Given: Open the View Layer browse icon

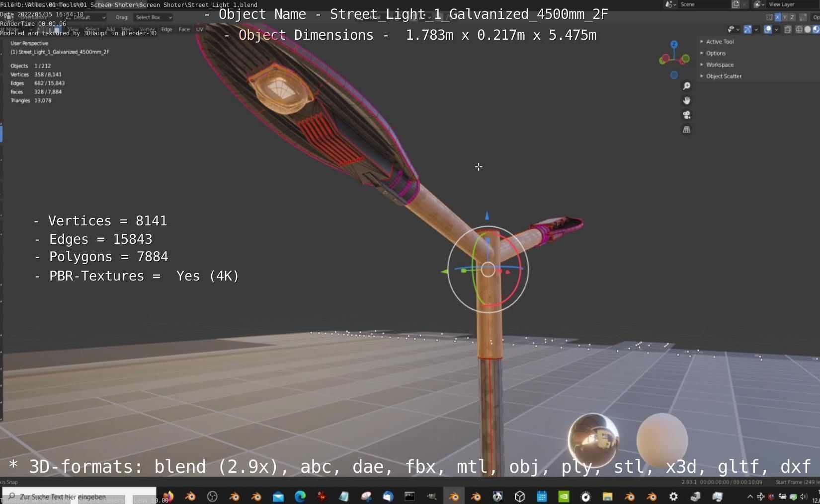Looking at the screenshot, I should tap(758, 4).
